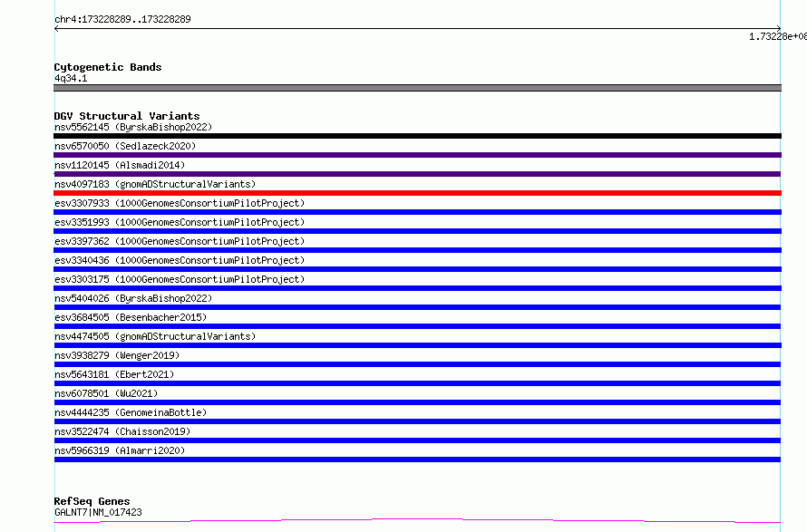Open variant esv3351993 label

pyautogui.click(x=180, y=222)
